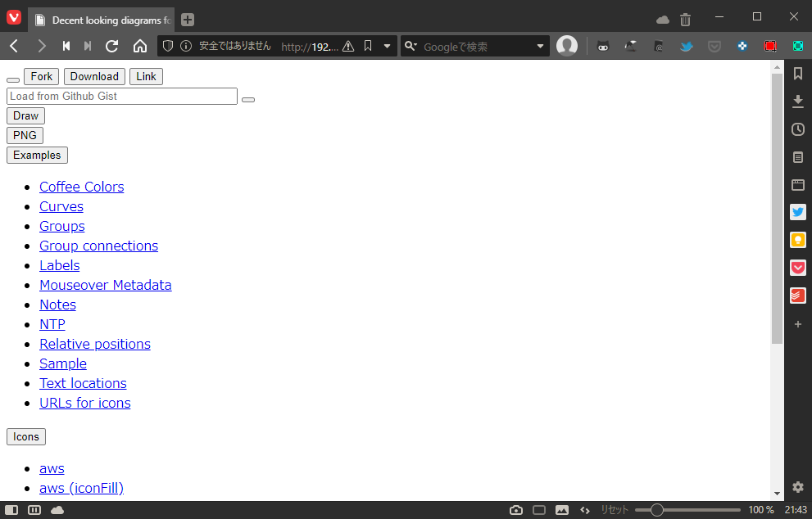This screenshot has height=519, width=812.
Task: Click the Link button
Action: (x=146, y=77)
